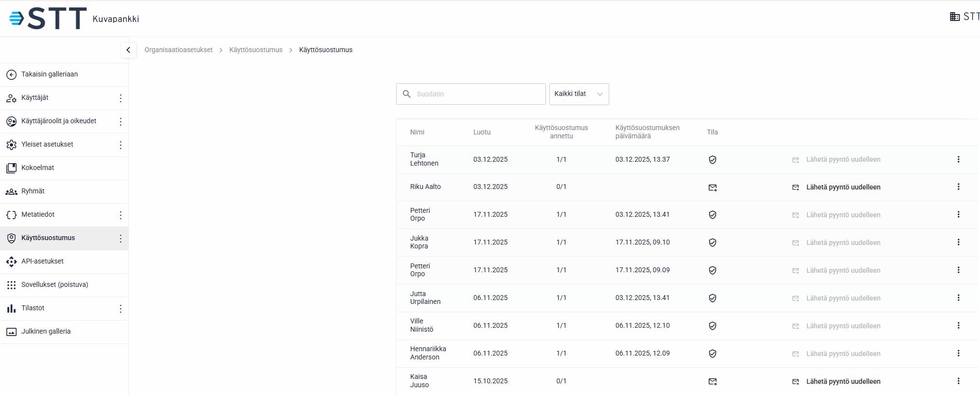980x395 pixels.
Task: Resend request to Riku Aalto
Action: 842,187
